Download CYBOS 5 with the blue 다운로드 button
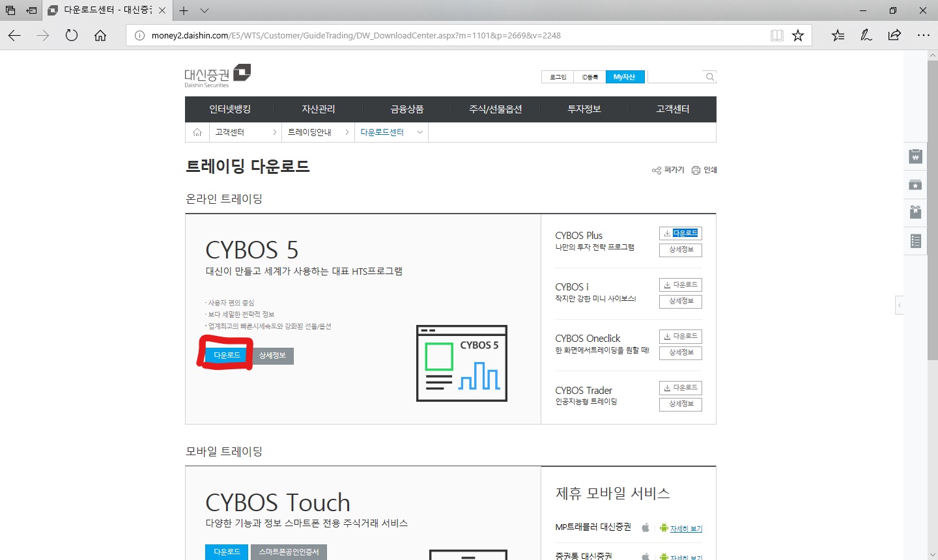 [227, 355]
